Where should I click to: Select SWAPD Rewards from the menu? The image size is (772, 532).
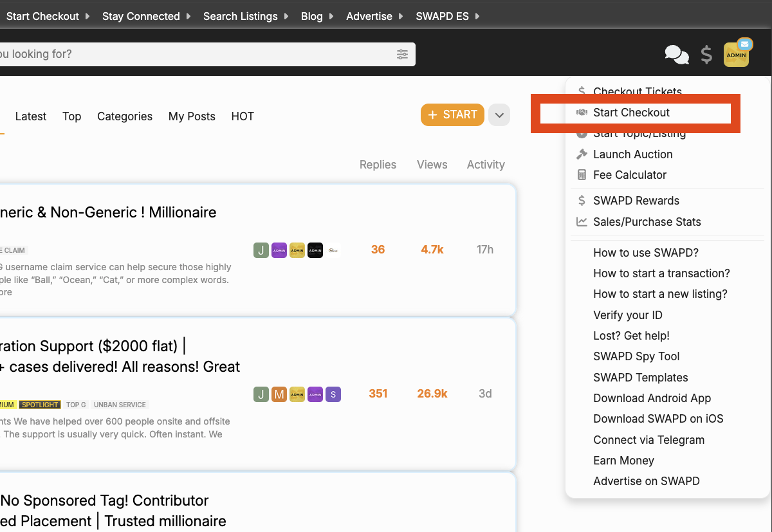pos(636,201)
